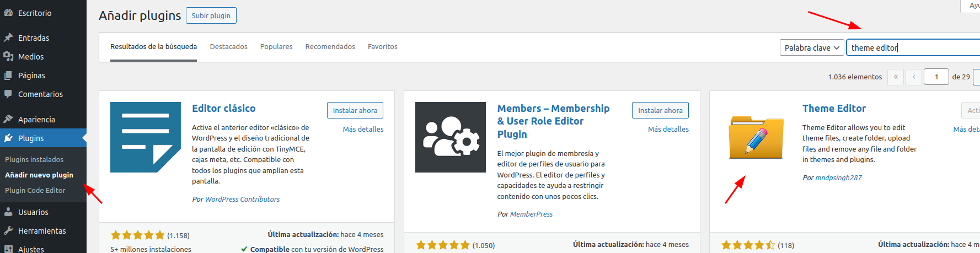Open the Editor clásico title link
This screenshot has width=980, height=253.
[223, 108]
